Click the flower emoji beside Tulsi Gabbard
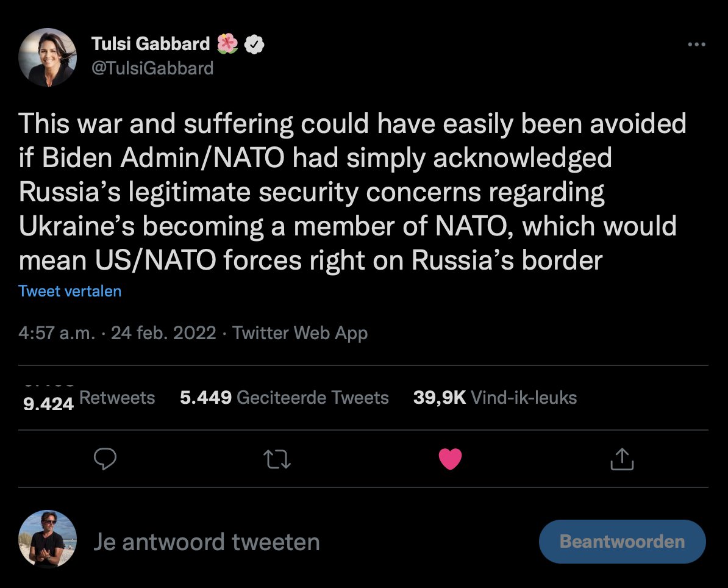728x588 pixels. pos(227,44)
